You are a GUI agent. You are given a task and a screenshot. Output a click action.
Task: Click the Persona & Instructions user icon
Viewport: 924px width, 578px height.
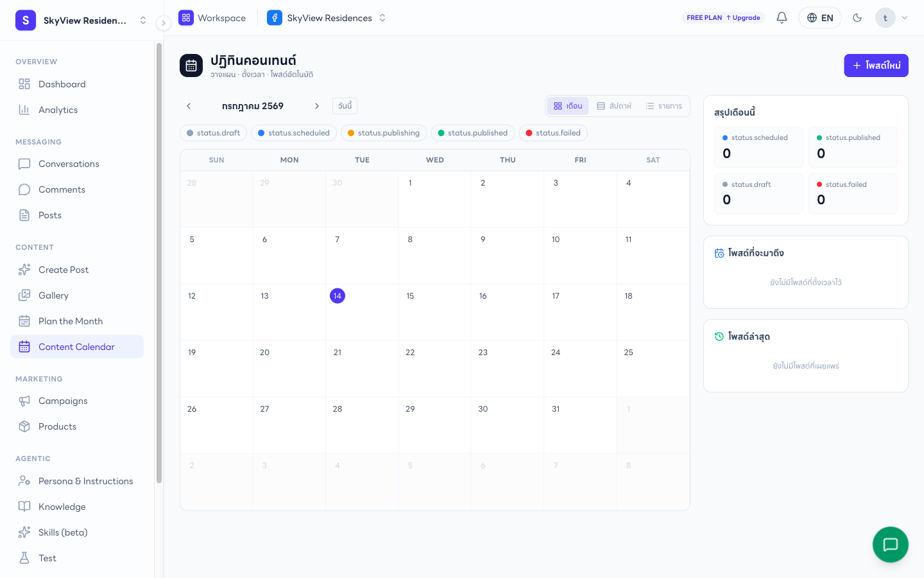tap(24, 481)
